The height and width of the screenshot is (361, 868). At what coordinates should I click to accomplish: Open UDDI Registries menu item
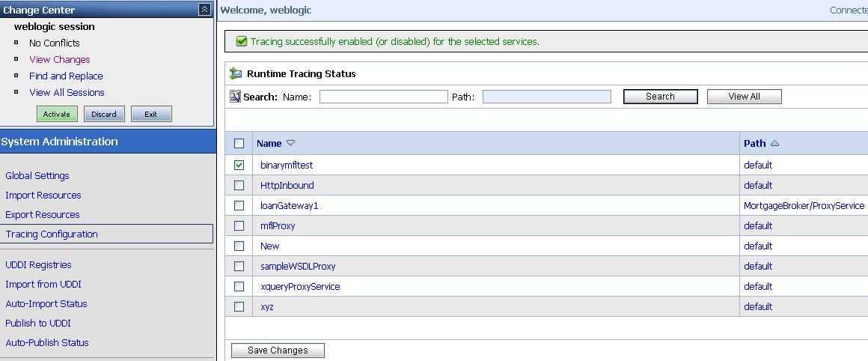point(38,264)
